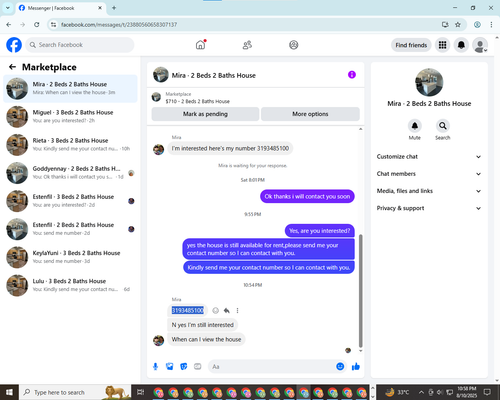The width and height of the screenshot is (500, 400).
Task: Mute the conversation with bell icon
Action: tap(415, 126)
